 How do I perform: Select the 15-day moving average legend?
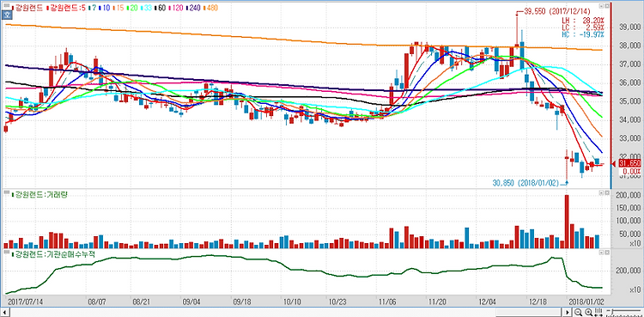click(119, 8)
